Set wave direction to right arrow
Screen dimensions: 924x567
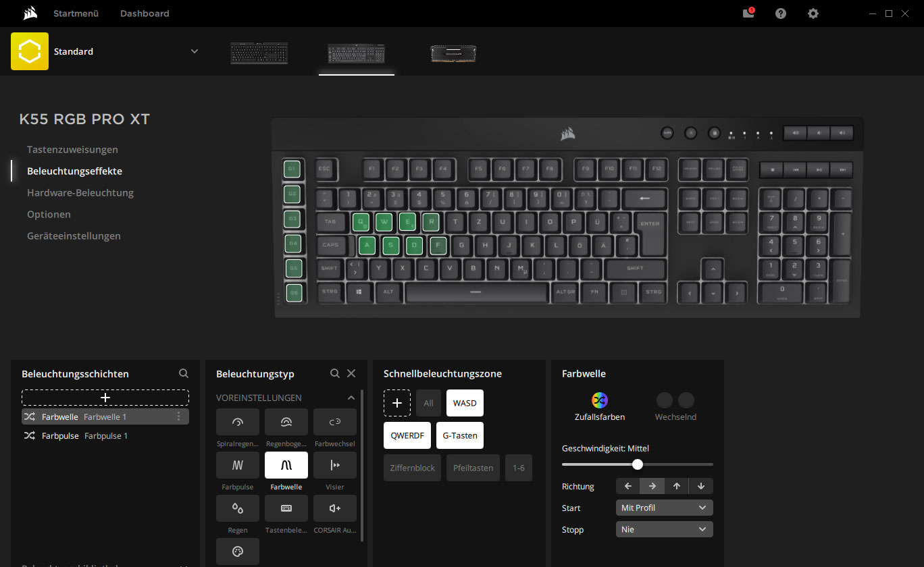click(652, 486)
